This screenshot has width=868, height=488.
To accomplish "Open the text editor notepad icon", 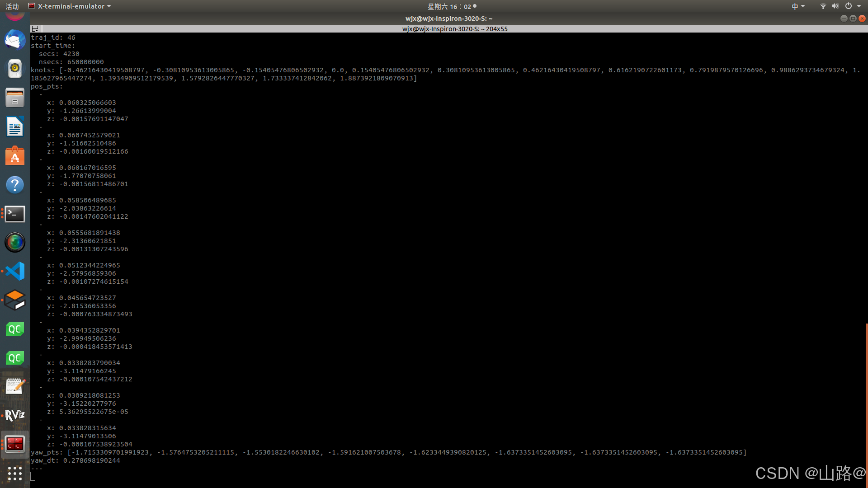I will pos(15,386).
